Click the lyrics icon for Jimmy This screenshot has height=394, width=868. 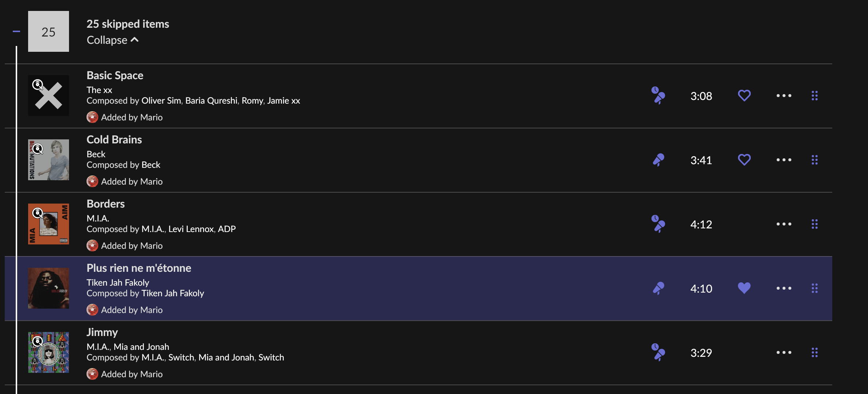[x=658, y=352]
